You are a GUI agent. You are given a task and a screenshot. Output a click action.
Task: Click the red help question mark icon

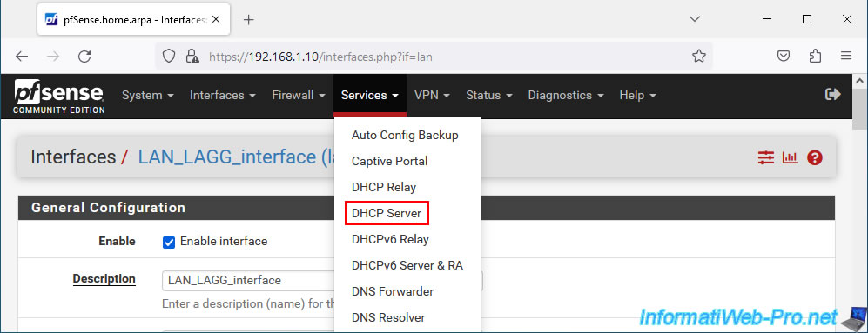[814, 157]
